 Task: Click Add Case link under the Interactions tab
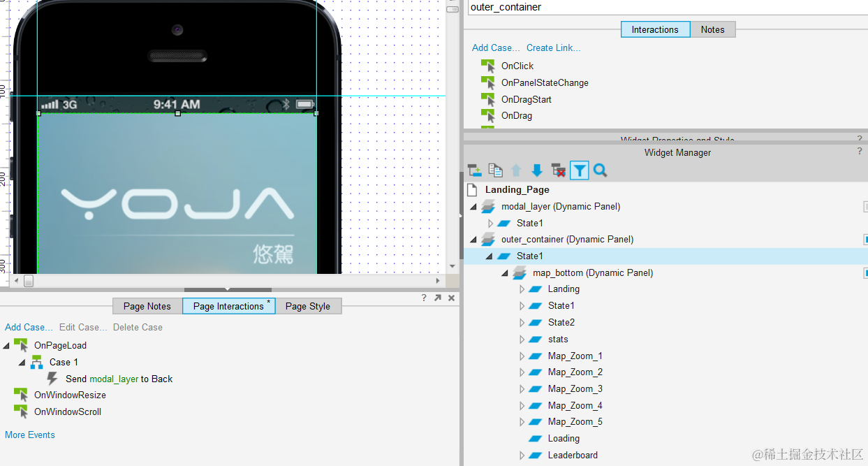point(496,48)
